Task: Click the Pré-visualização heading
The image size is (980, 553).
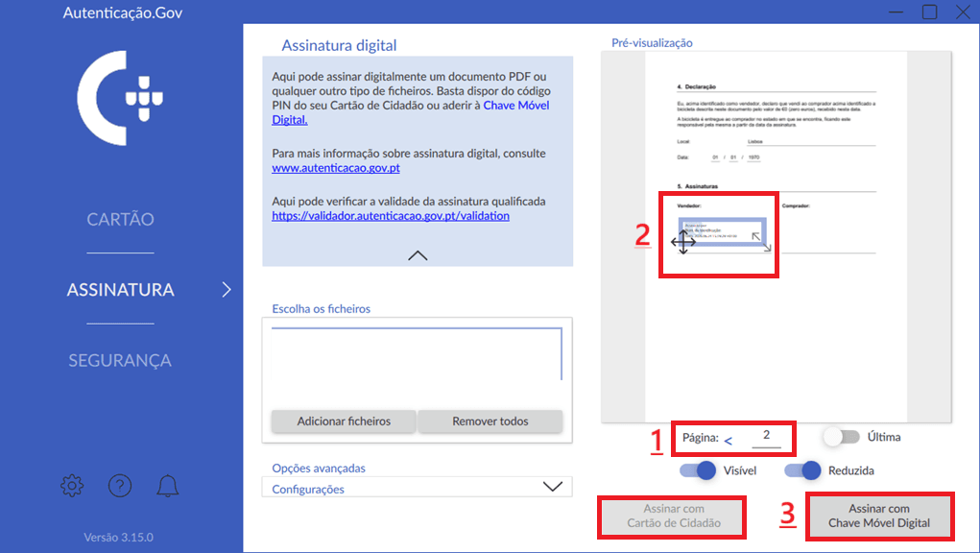Action: click(x=652, y=43)
